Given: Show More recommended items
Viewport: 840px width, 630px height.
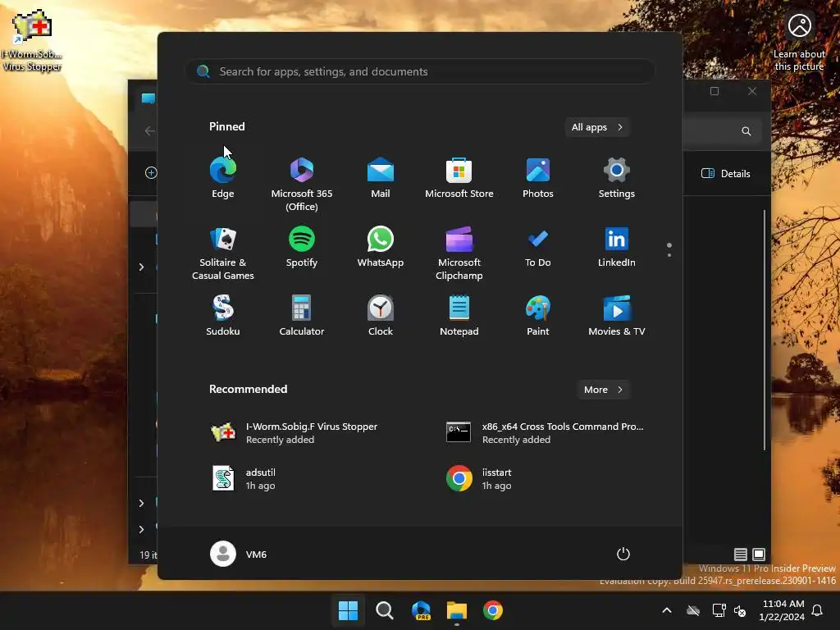Looking at the screenshot, I should point(604,390).
